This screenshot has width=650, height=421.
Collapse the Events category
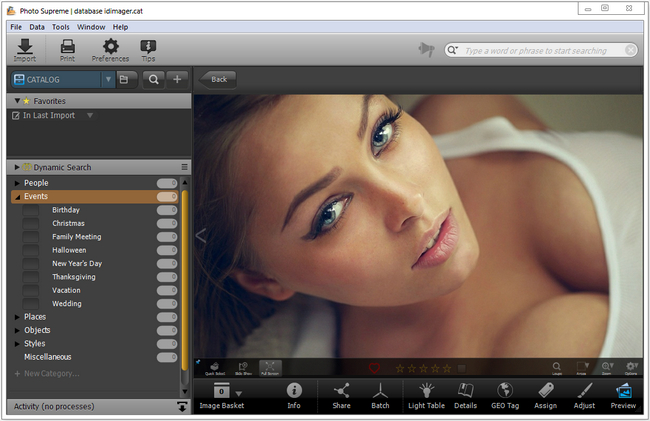click(17, 197)
